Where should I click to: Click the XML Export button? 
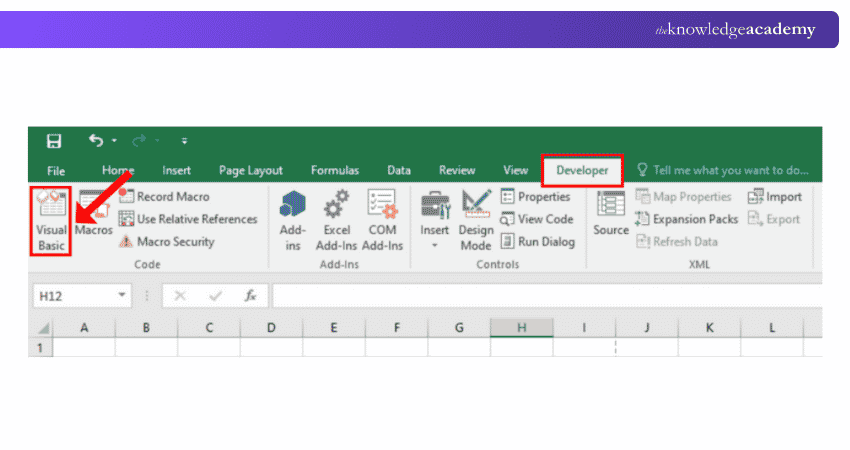774,219
